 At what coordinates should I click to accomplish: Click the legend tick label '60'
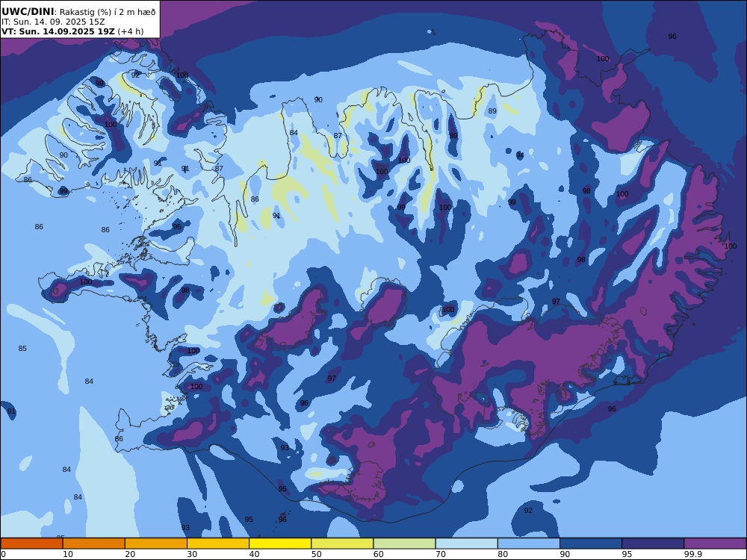click(x=379, y=554)
